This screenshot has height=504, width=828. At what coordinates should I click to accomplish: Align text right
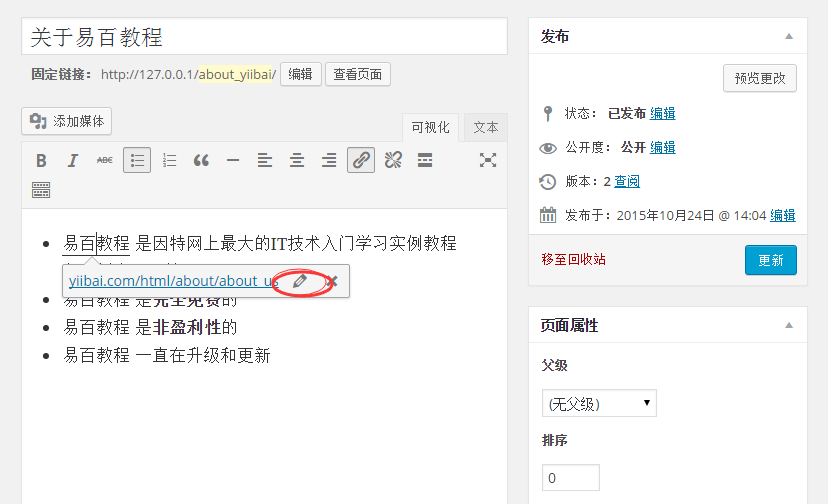[x=328, y=160]
